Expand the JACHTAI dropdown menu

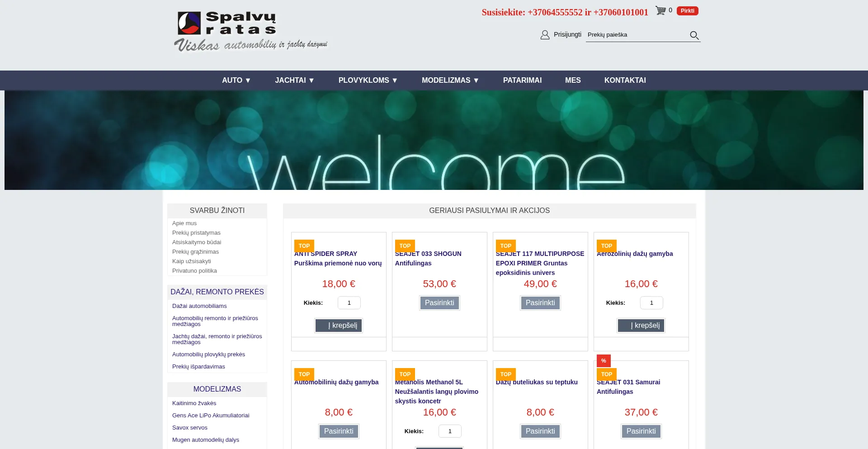click(x=294, y=80)
